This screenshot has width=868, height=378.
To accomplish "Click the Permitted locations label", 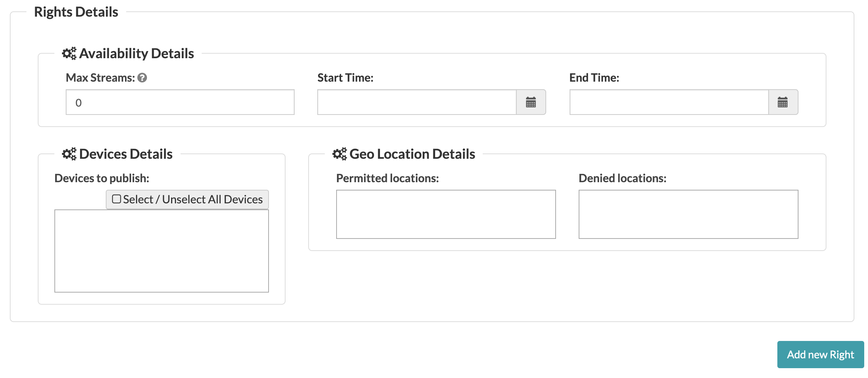I will pyautogui.click(x=388, y=178).
